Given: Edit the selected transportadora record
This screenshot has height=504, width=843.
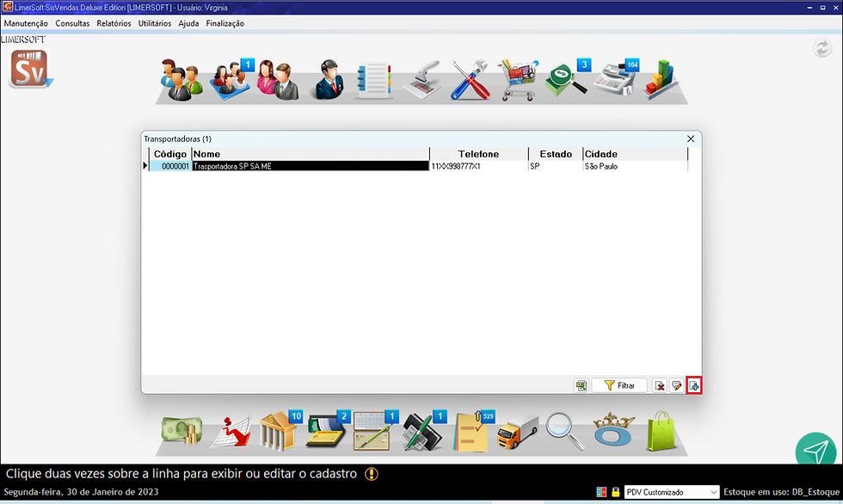Looking at the screenshot, I should (677, 385).
